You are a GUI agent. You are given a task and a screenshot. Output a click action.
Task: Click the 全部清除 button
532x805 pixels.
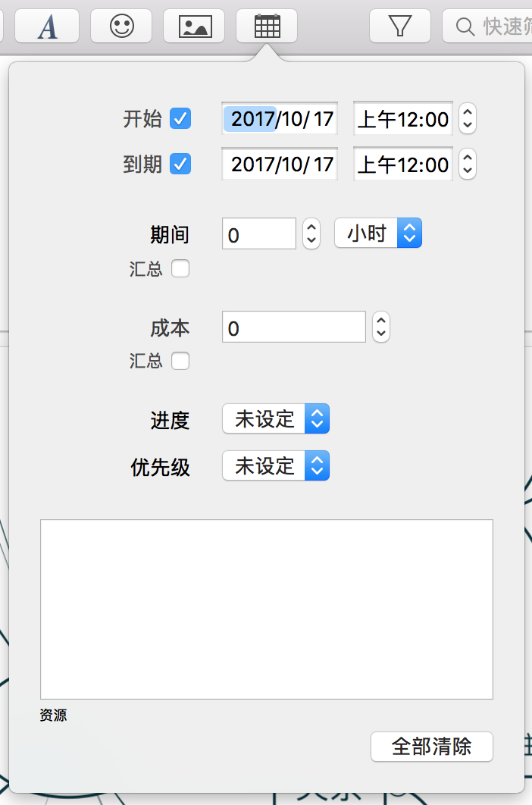click(432, 747)
